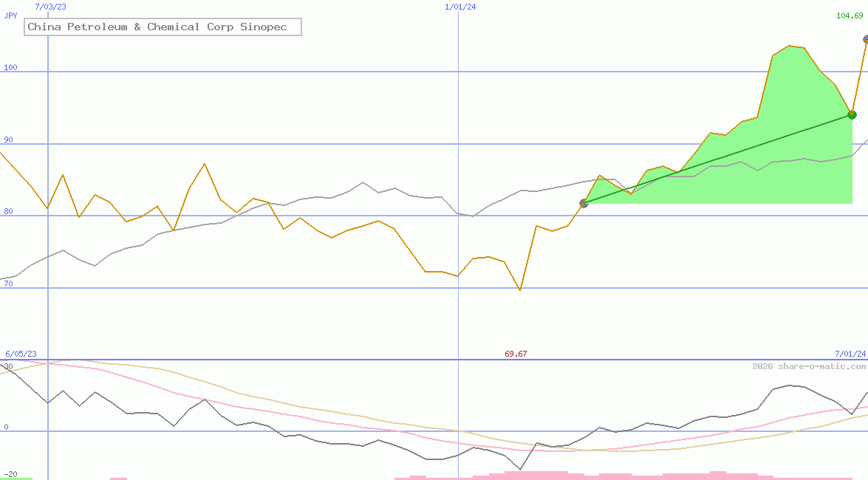Image resolution: width=868 pixels, height=480 pixels.
Task: Click the 70 price axis label
Action: click(x=8, y=284)
